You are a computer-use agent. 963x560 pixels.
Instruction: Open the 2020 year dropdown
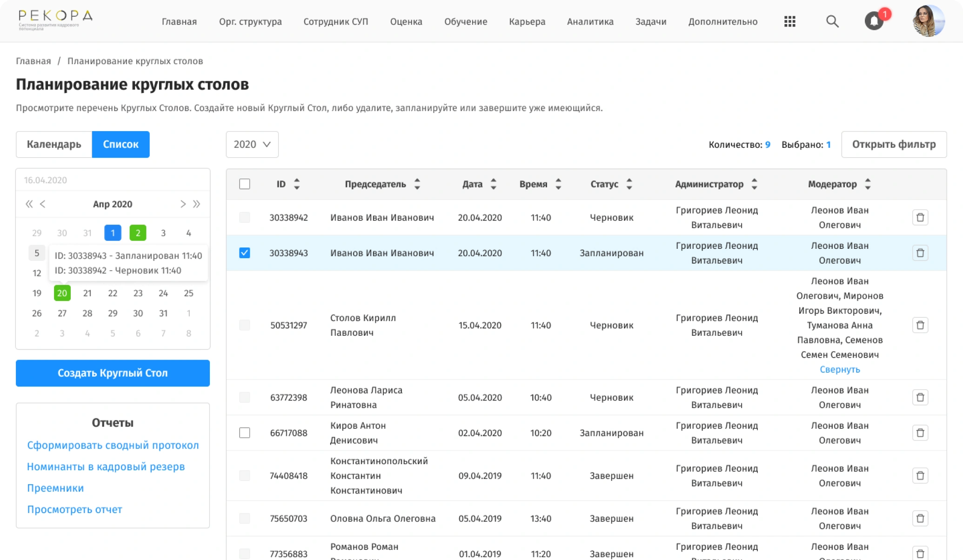pos(252,145)
